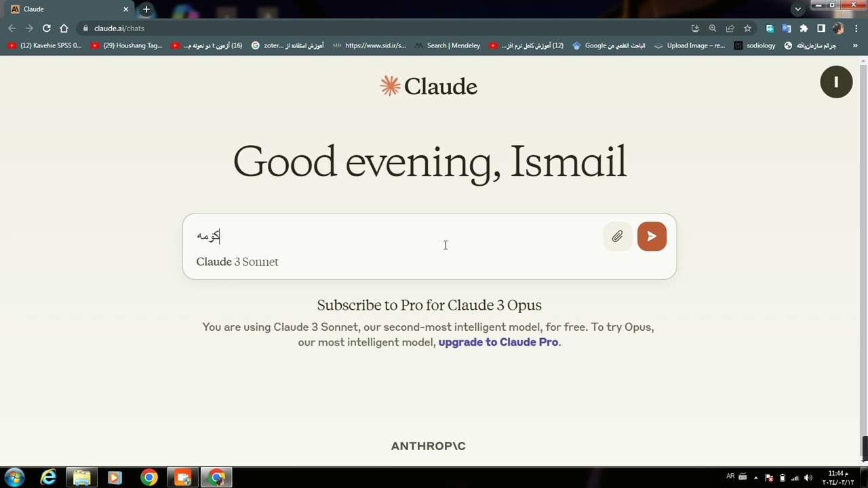The image size is (868, 488).
Task: Click the upgrade to Claude Pro link
Action: click(x=498, y=342)
